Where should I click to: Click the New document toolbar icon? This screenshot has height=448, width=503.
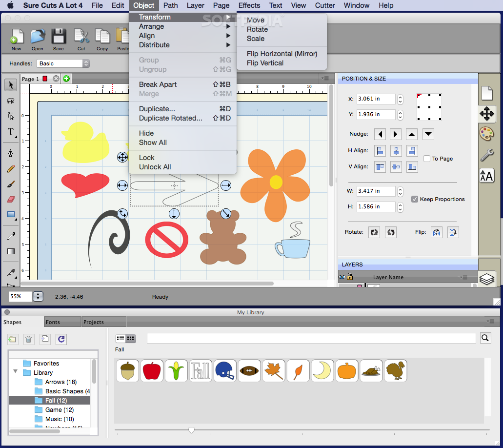17,40
